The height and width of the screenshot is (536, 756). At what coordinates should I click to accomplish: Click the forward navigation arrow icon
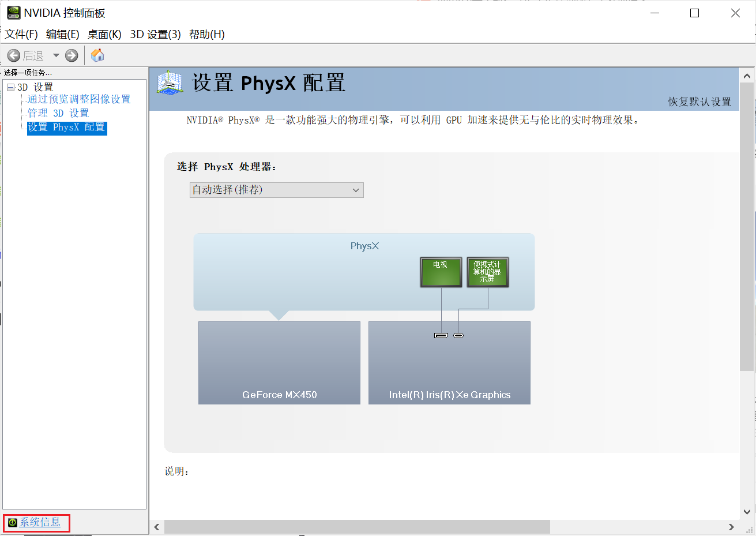tap(70, 55)
